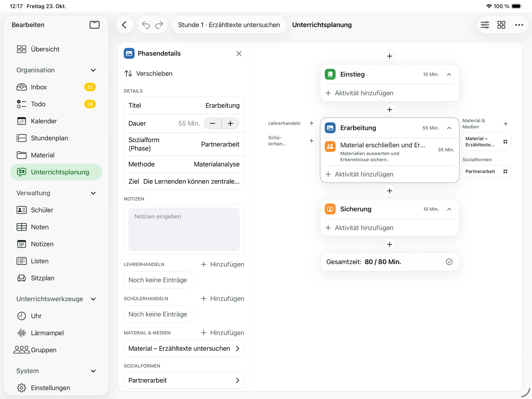This screenshot has height=399, width=532.
Task: Add Material & Medien beside Erarbeitung card
Action: pos(506,124)
